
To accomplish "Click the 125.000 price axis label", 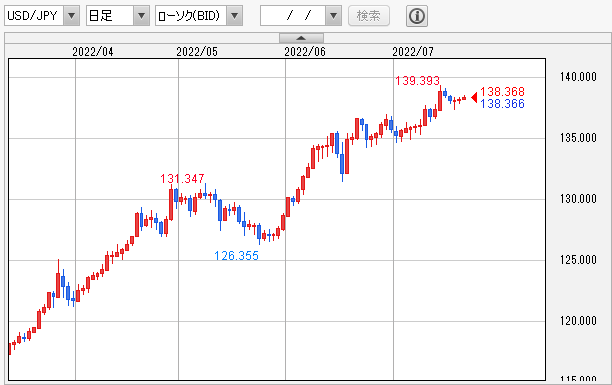I will (578, 260).
